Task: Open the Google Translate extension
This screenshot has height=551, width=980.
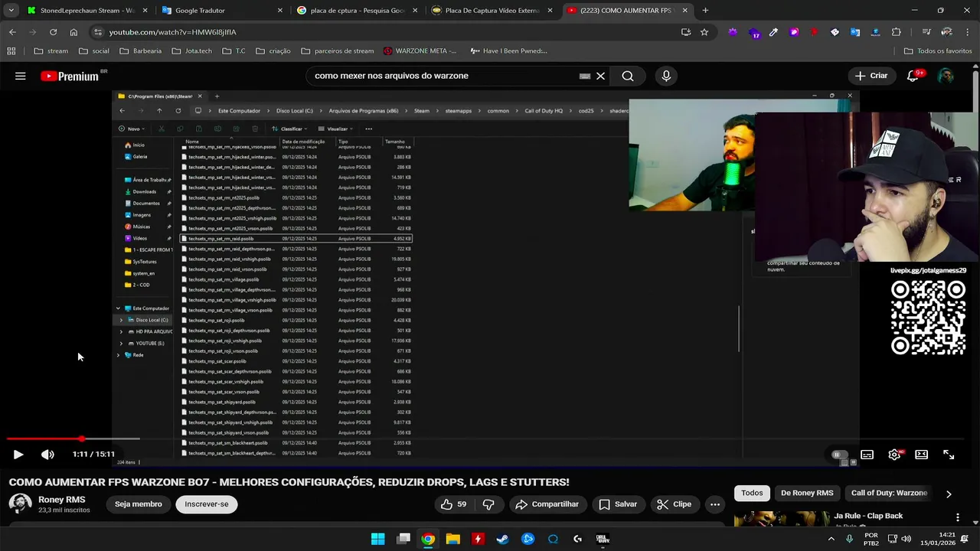Action: 855,32
